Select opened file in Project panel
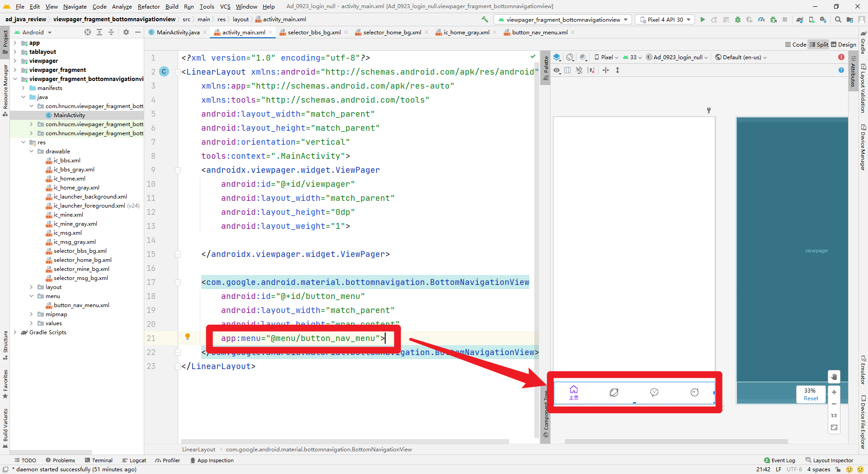868x474 pixels. pyautogui.click(x=88, y=32)
